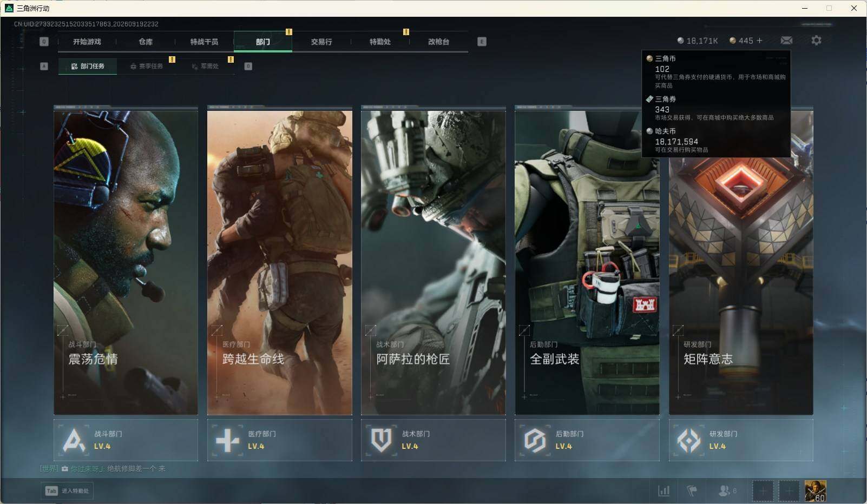
Task: Click the 18,171K balance text
Action: [x=702, y=41]
